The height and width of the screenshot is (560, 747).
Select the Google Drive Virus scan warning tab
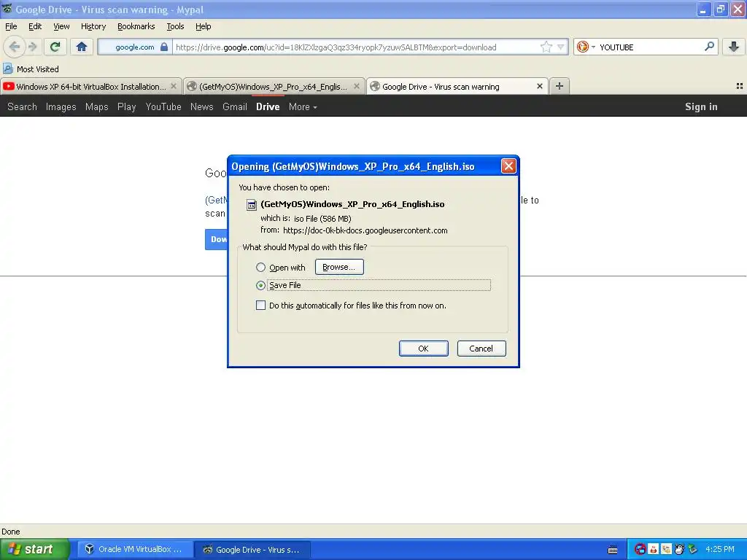coord(457,86)
